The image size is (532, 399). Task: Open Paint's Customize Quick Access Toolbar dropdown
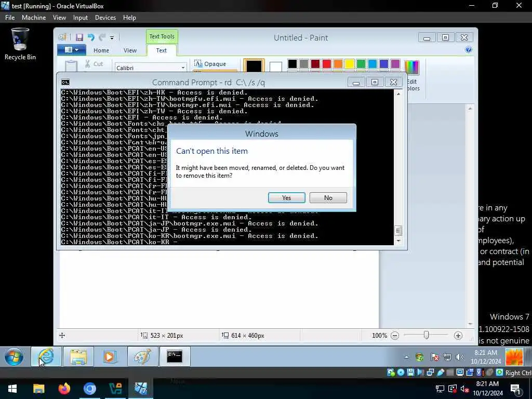[112, 37]
